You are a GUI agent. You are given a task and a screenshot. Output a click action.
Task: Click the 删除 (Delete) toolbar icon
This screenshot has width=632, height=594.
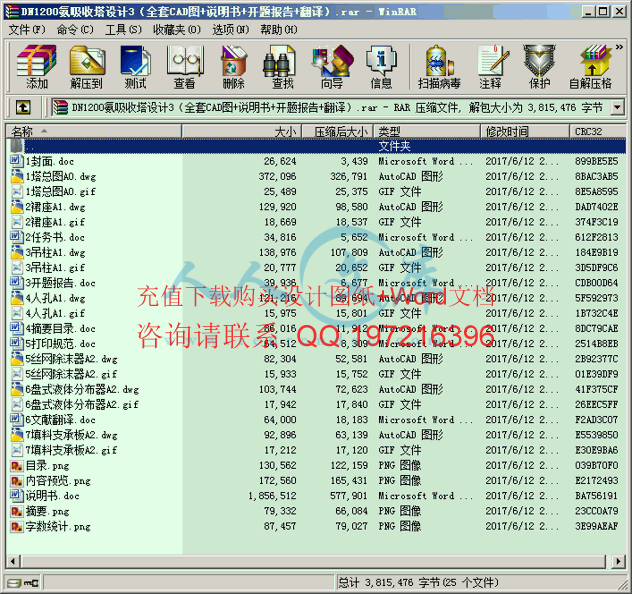(x=233, y=67)
